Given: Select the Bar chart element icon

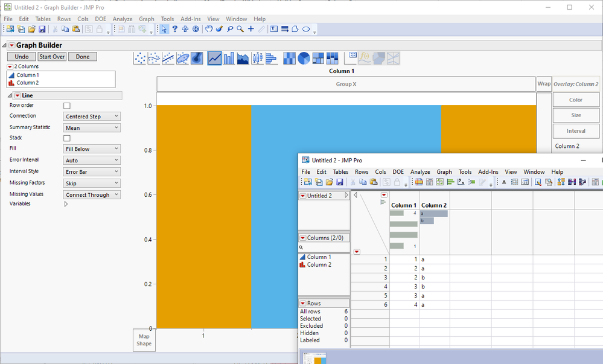Looking at the screenshot, I should coord(228,59).
